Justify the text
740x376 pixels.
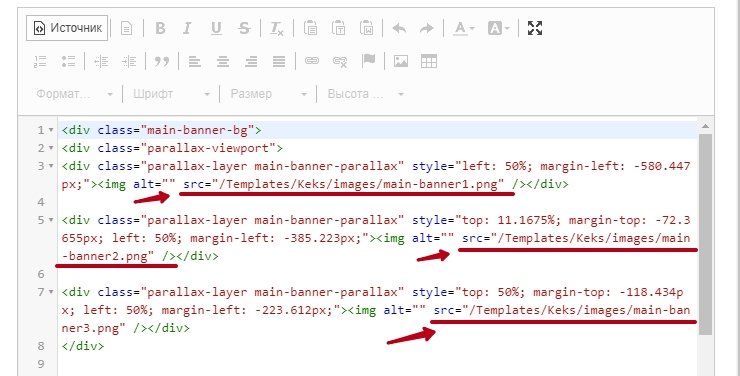279,61
